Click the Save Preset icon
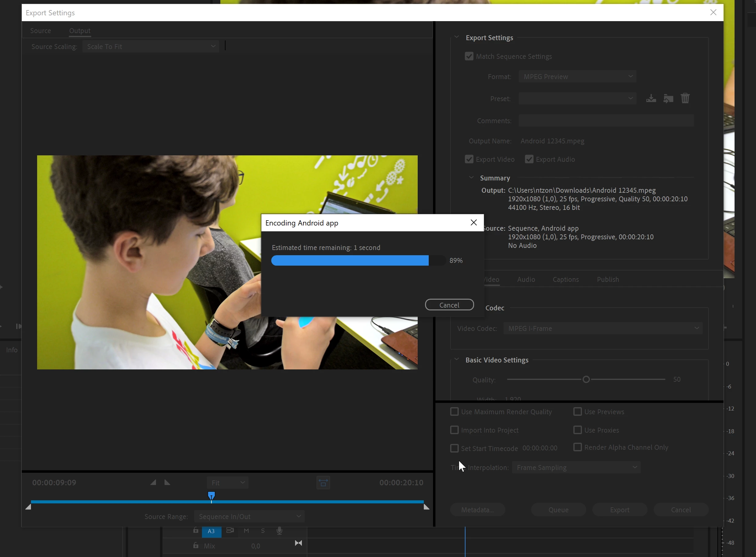Screen dimensions: 756x557 [x=651, y=98]
